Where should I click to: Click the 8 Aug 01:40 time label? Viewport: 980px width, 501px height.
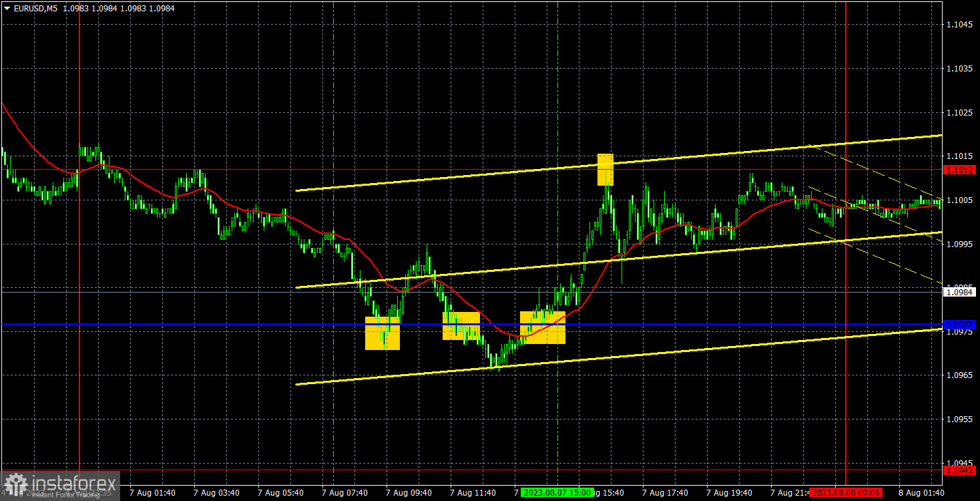pyautogui.click(x=922, y=493)
